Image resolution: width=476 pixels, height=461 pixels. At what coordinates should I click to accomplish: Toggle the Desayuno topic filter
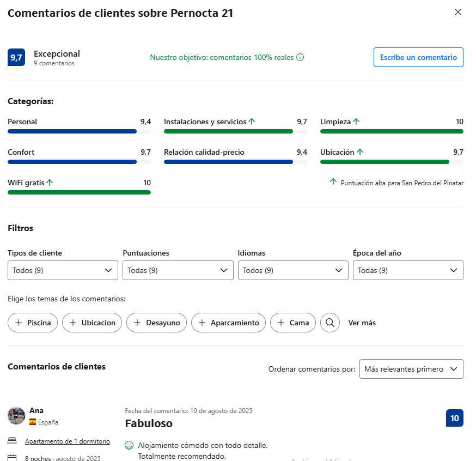coord(156,323)
